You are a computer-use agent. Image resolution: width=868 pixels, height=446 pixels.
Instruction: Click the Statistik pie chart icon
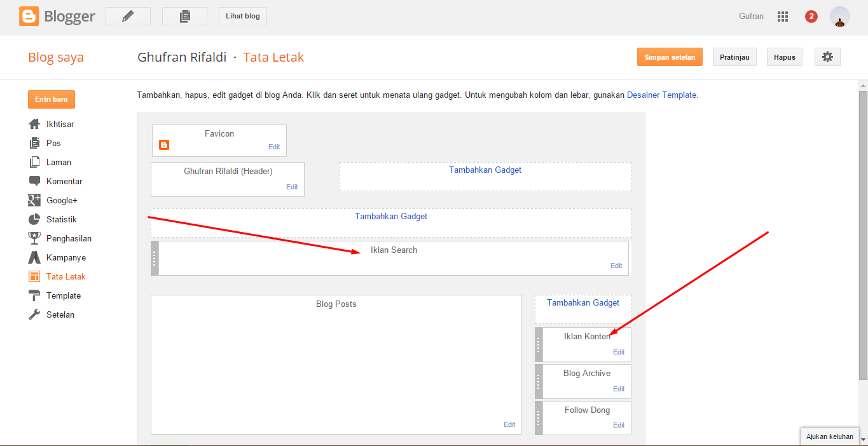(x=34, y=219)
